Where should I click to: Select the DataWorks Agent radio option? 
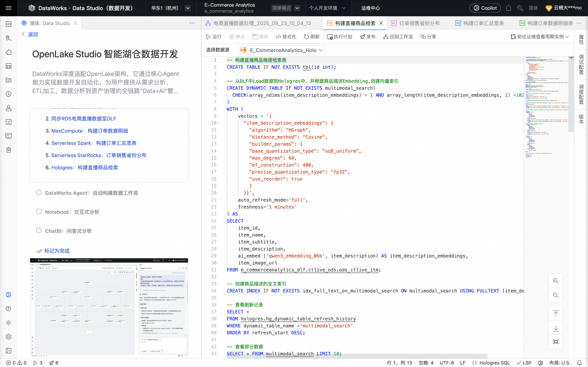39,193
